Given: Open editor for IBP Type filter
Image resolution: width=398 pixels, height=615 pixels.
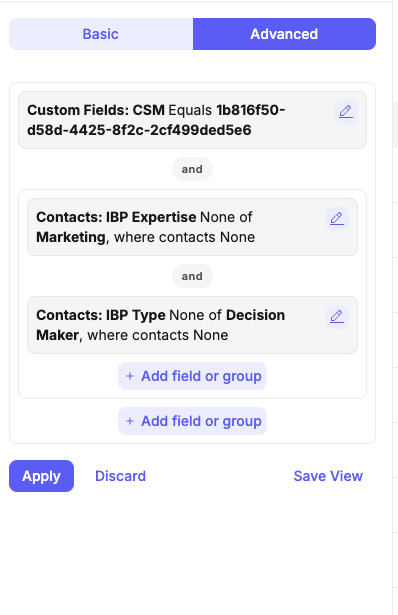Looking at the screenshot, I should pyautogui.click(x=336, y=317).
